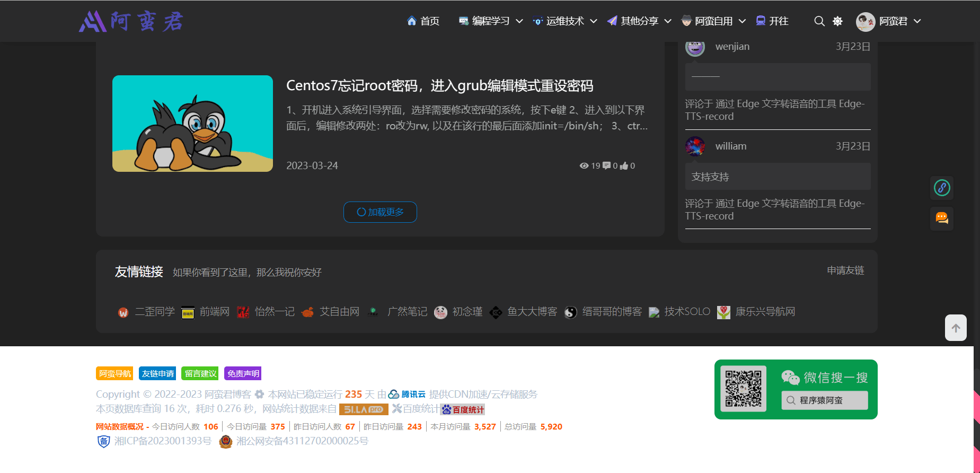This screenshot has width=980, height=473.
Task: Click the paper plane icon for 其他分享
Action: coord(612,21)
